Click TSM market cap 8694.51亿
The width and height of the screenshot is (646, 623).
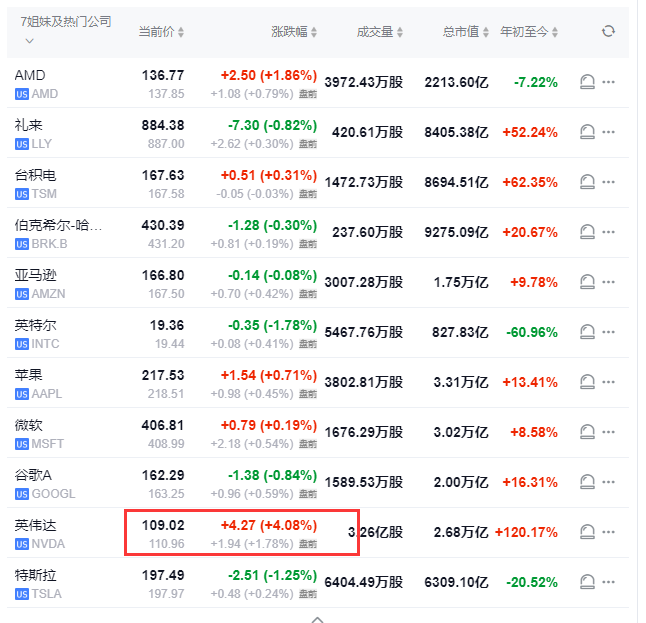click(x=456, y=182)
